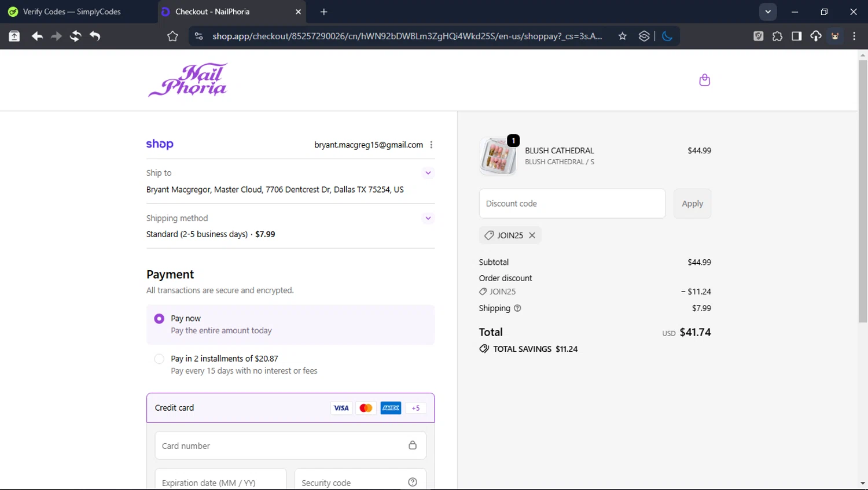Click the Apply discount button
The height and width of the screenshot is (490, 868).
tap(692, 204)
